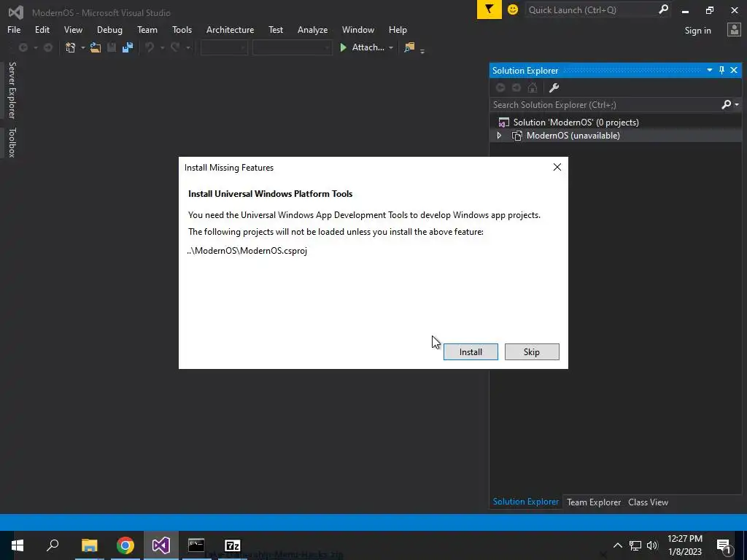The image size is (747, 560).
Task: Click the Quick Launch input field
Action: pos(591,9)
